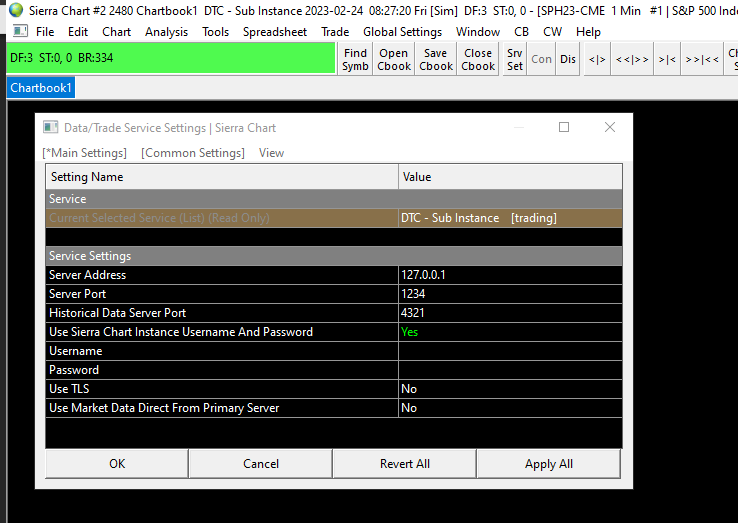Click the <<|>> toolbar button
This screenshot has height=523, width=738.
(x=632, y=59)
